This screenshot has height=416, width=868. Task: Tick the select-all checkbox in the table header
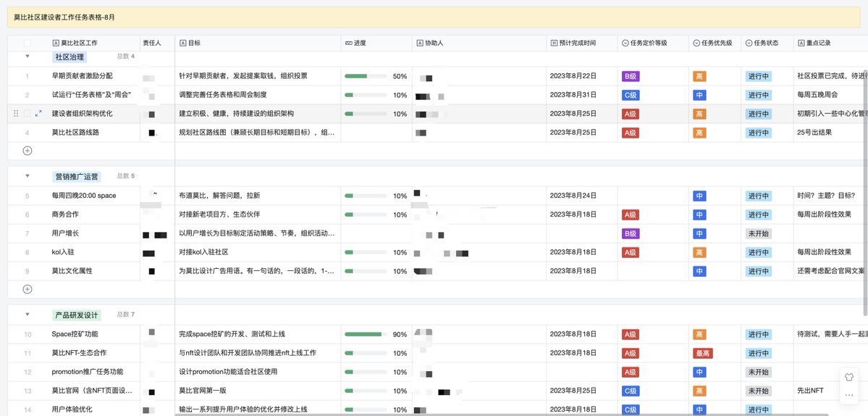pos(27,43)
